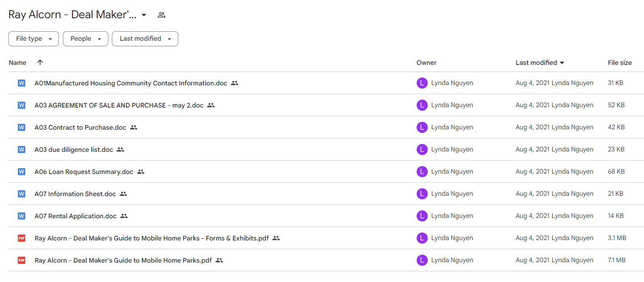The image size is (644, 282).
Task: Click the 68 KB file size cell
Action: [616, 172]
